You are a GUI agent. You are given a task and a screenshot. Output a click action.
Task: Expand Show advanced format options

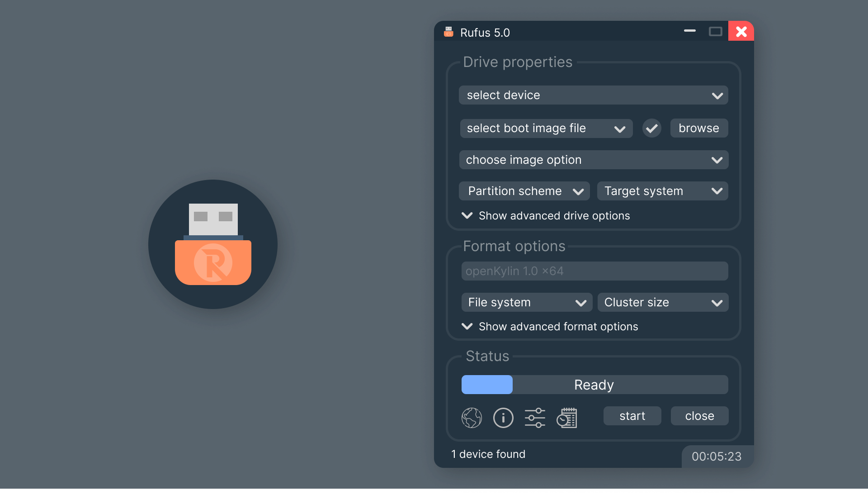pyautogui.click(x=550, y=327)
